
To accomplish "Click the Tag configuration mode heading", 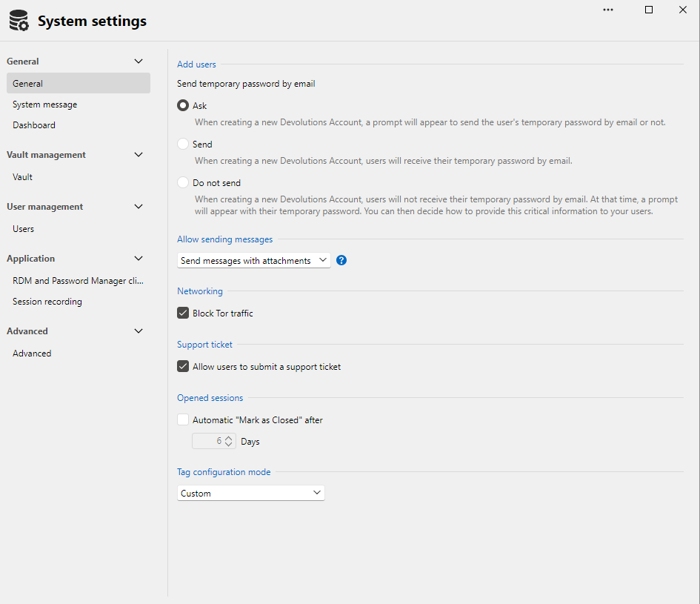I will [224, 472].
